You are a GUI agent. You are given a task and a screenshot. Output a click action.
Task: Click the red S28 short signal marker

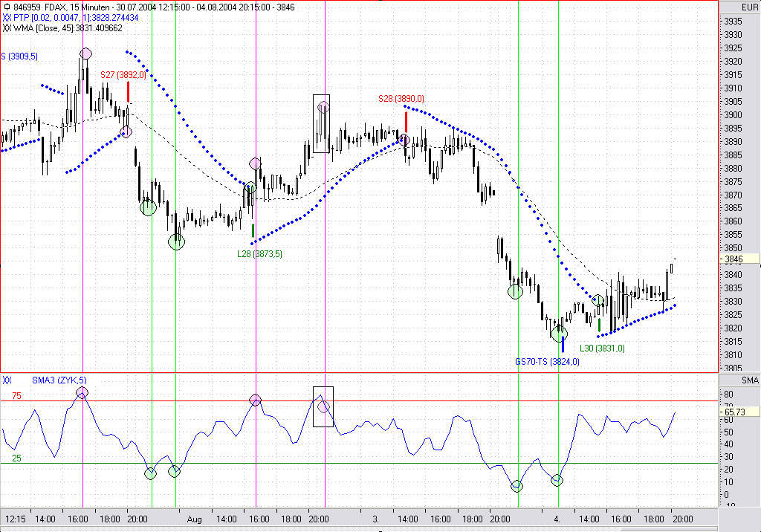tap(406, 121)
